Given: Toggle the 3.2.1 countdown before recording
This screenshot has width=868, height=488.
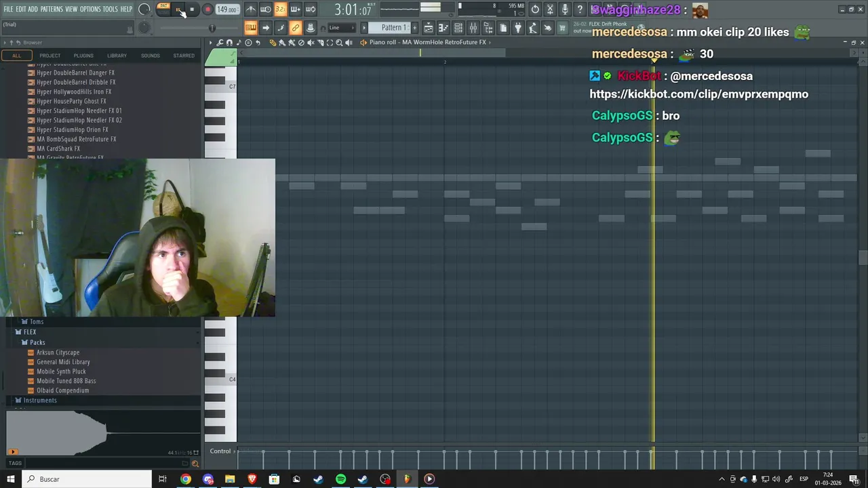Looking at the screenshot, I should click(280, 9).
